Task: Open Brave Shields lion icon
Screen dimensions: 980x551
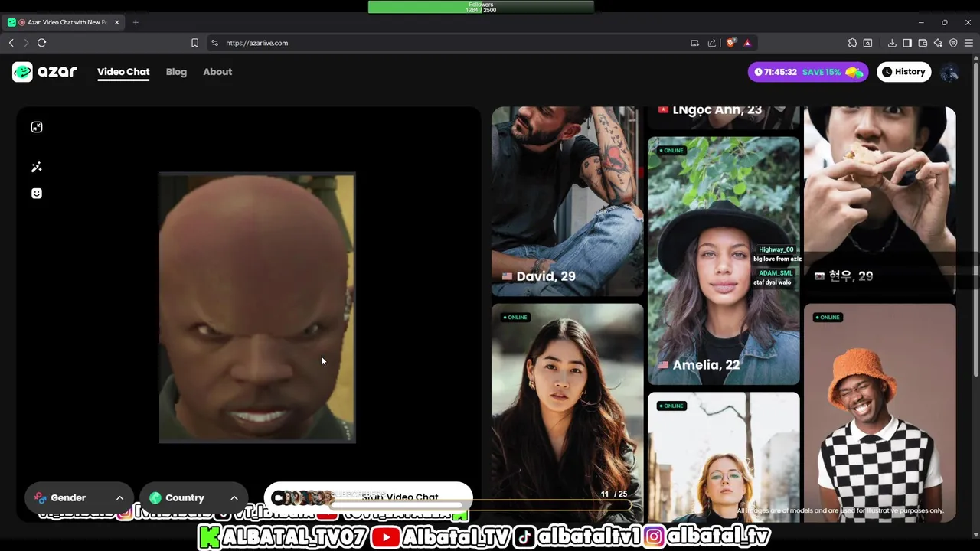Action: [730, 43]
